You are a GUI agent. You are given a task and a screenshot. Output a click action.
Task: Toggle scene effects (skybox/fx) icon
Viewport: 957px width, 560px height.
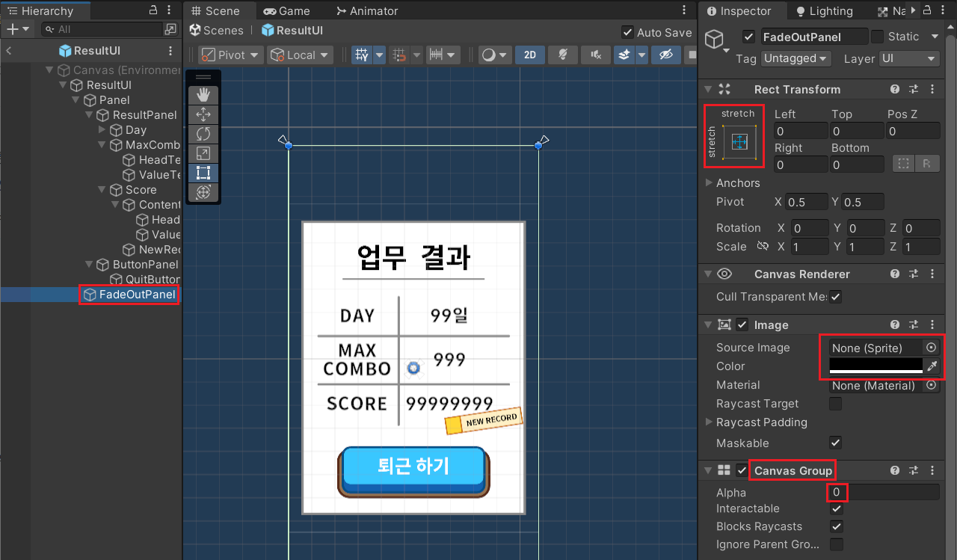tap(624, 55)
